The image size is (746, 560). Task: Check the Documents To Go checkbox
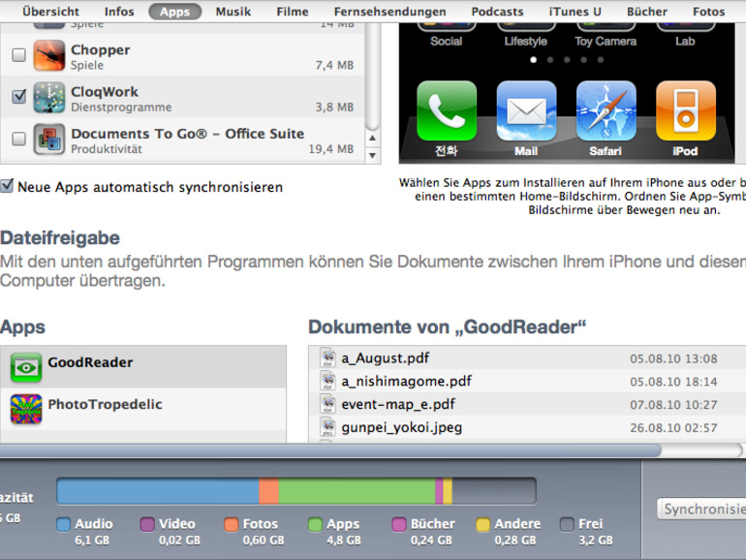[18, 139]
